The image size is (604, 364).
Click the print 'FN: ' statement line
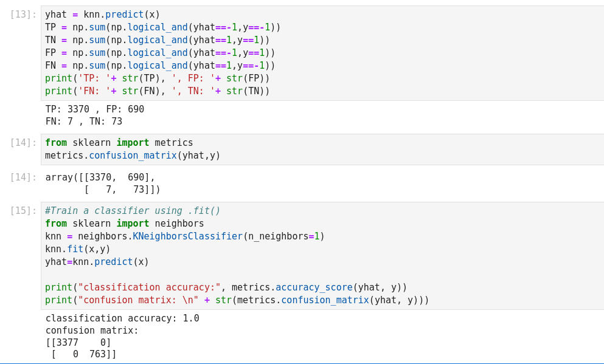coord(157,91)
